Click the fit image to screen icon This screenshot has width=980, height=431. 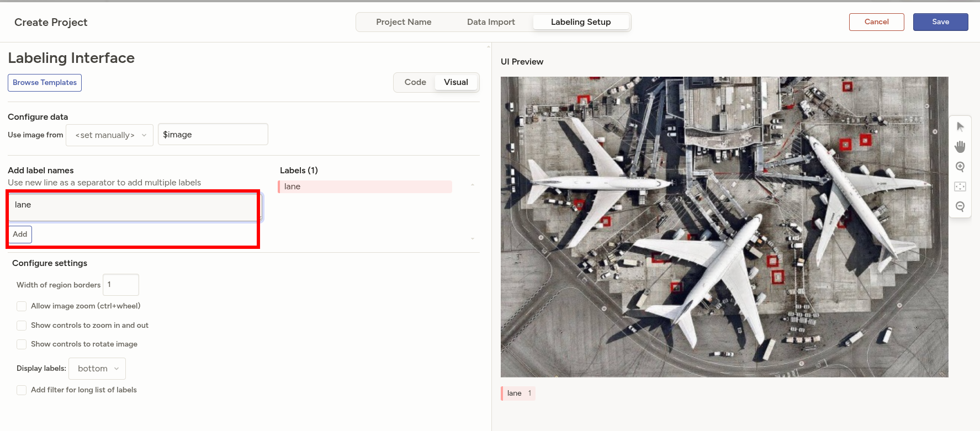pyautogui.click(x=960, y=187)
